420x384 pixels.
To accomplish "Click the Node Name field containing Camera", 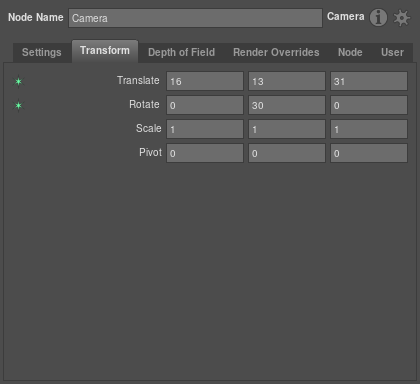I will (x=195, y=18).
